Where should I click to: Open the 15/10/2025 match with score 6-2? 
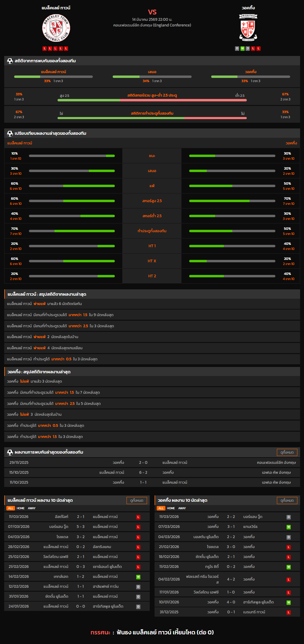(143, 473)
